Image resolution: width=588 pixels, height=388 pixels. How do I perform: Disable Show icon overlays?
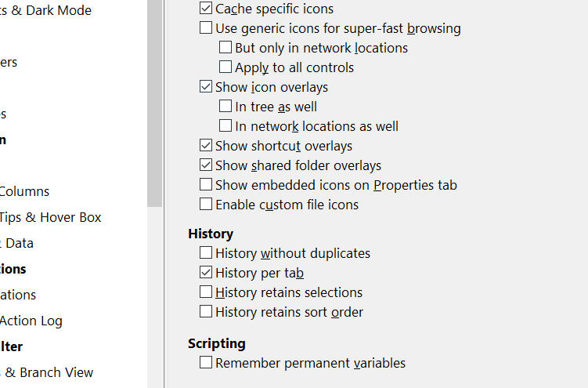tap(206, 88)
